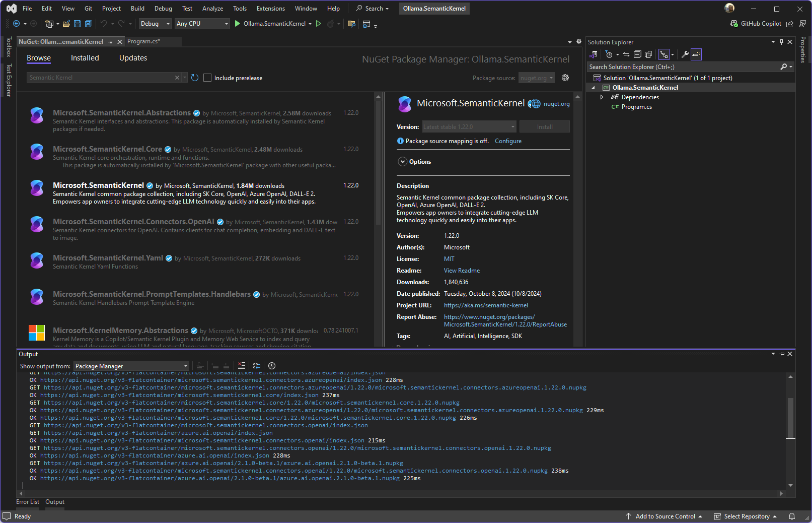Viewport: 812px width, 523px height.
Task: Open startup project dropdown arrow beside Ollama.SemanticKernel
Action: 310,24
